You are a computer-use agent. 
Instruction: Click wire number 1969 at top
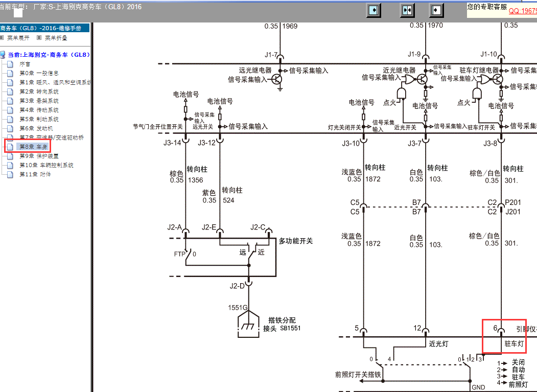[x=290, y=26]
